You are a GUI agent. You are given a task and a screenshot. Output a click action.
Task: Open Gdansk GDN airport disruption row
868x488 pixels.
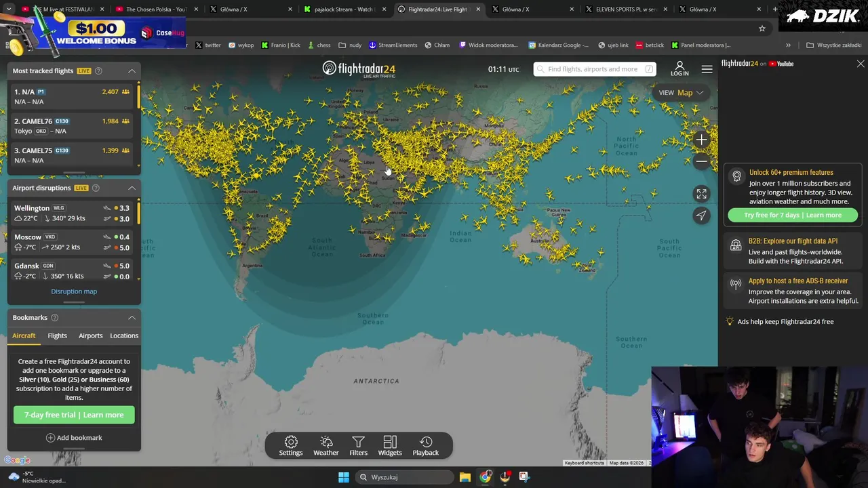72,271
